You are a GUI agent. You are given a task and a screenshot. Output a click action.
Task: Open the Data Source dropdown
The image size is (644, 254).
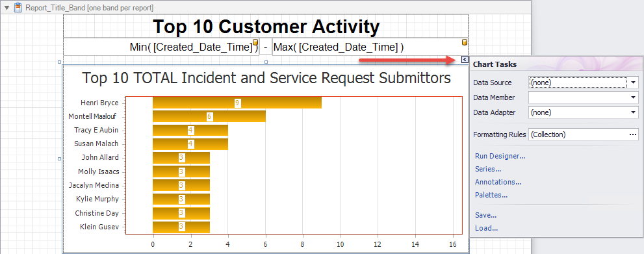pos(633,83)
